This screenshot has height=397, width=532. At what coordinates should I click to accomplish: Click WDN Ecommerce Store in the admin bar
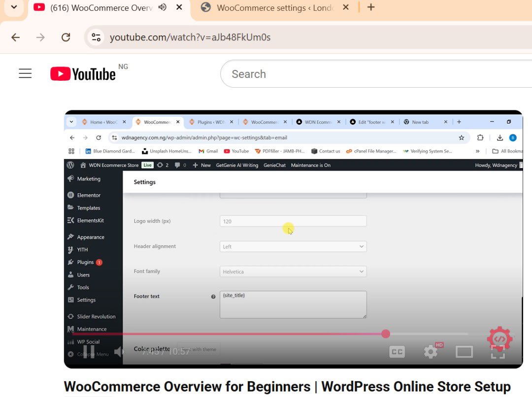(x=114, y=165)
